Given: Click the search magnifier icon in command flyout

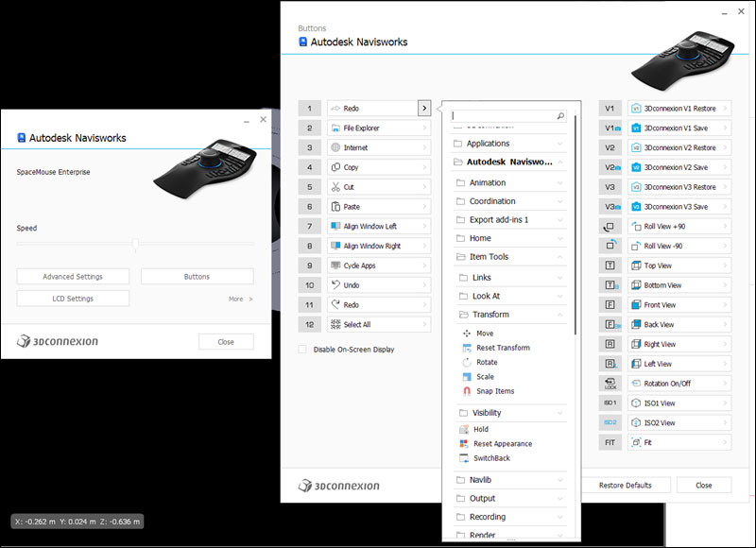Looking at the screenshot, I should tap(560, 115).
